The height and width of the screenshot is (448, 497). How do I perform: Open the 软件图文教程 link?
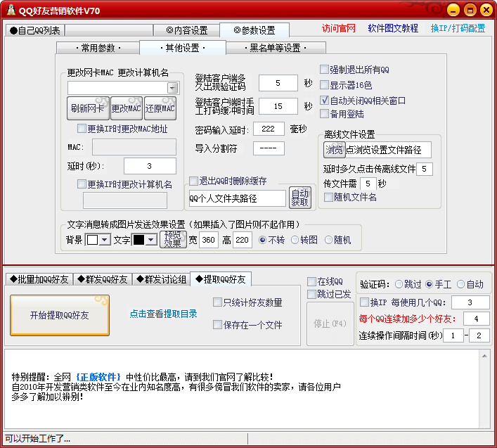coord(393,28)
